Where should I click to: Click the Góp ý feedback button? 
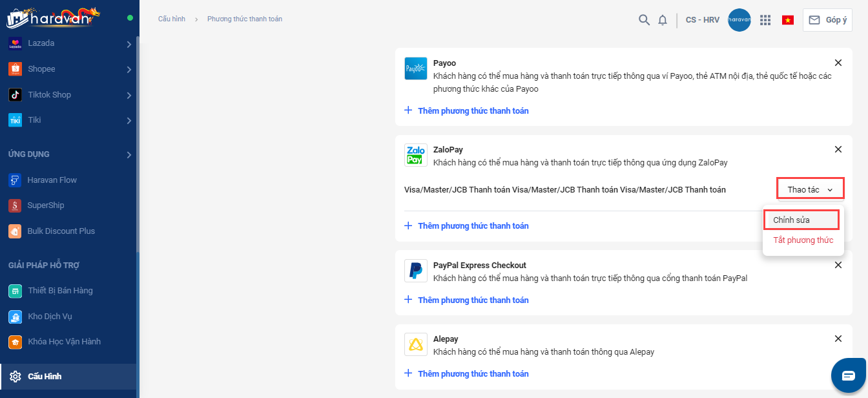827,20
